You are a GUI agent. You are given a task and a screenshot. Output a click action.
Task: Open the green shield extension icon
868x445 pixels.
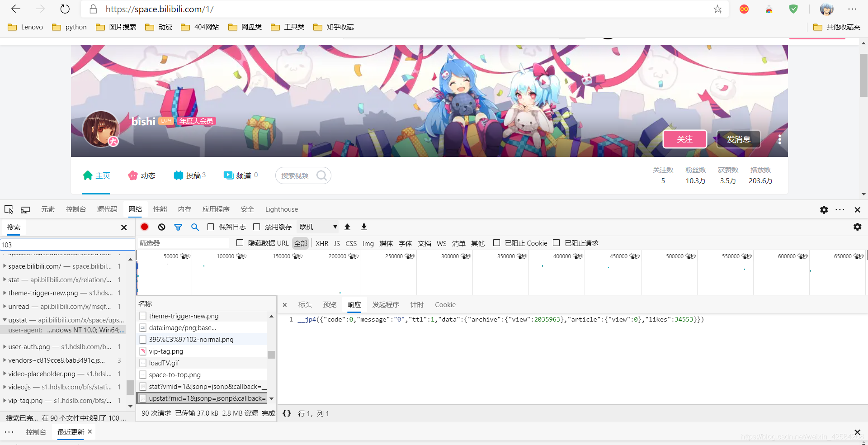click(x=793, y=9)
